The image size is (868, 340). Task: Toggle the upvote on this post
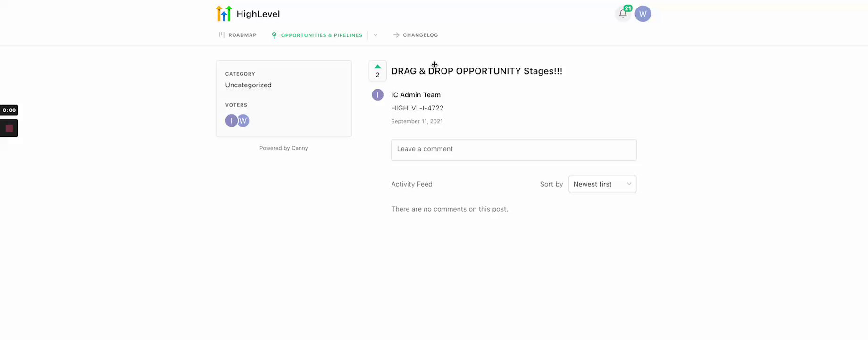tap(377, 71)
